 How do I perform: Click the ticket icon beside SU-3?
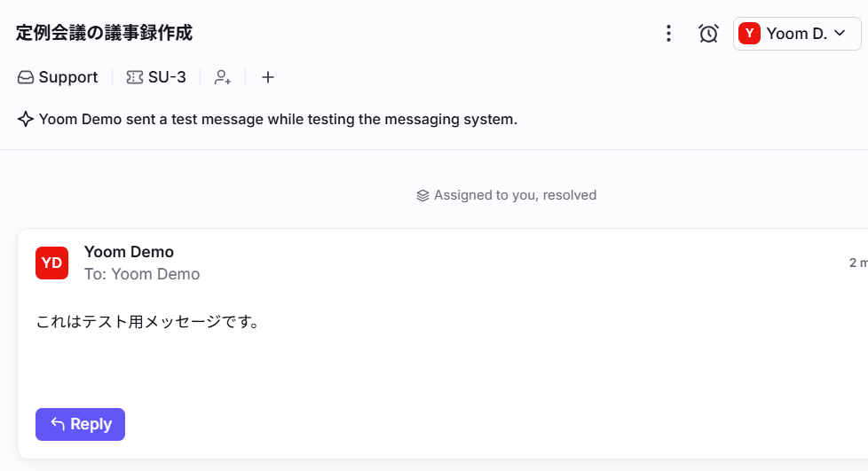pos(135,77)
